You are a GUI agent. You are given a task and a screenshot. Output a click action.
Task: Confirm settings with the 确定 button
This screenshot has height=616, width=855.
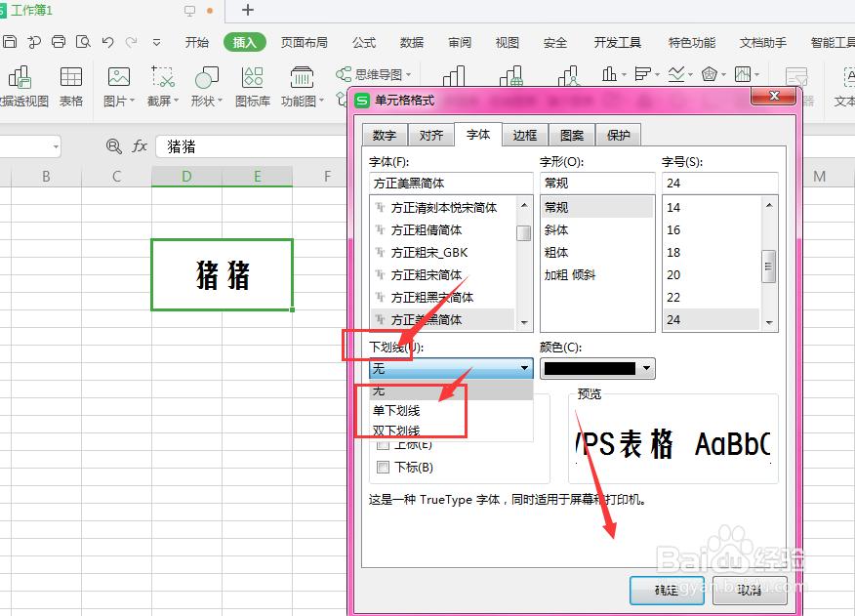click(666, 592)
